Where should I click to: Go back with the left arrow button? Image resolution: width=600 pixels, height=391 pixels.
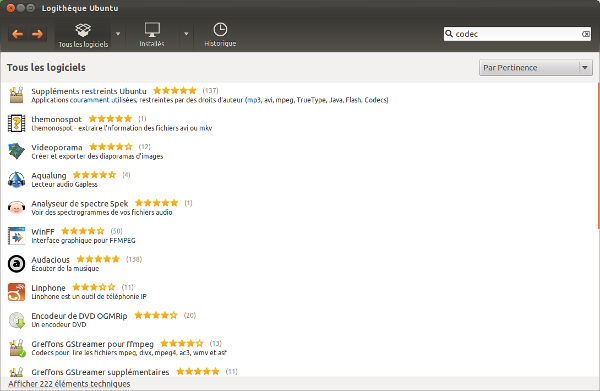coord(18,34)
